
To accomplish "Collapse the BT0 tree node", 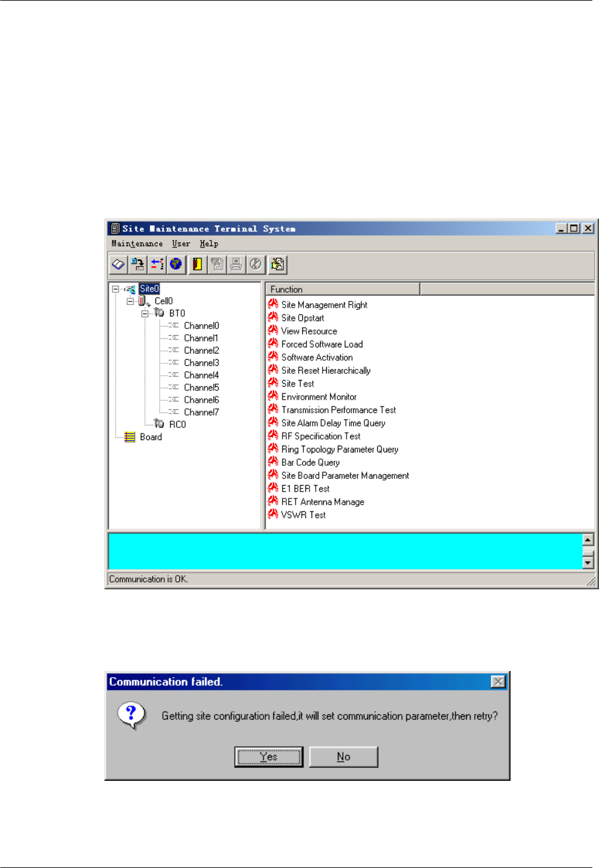I will [145, 314].
